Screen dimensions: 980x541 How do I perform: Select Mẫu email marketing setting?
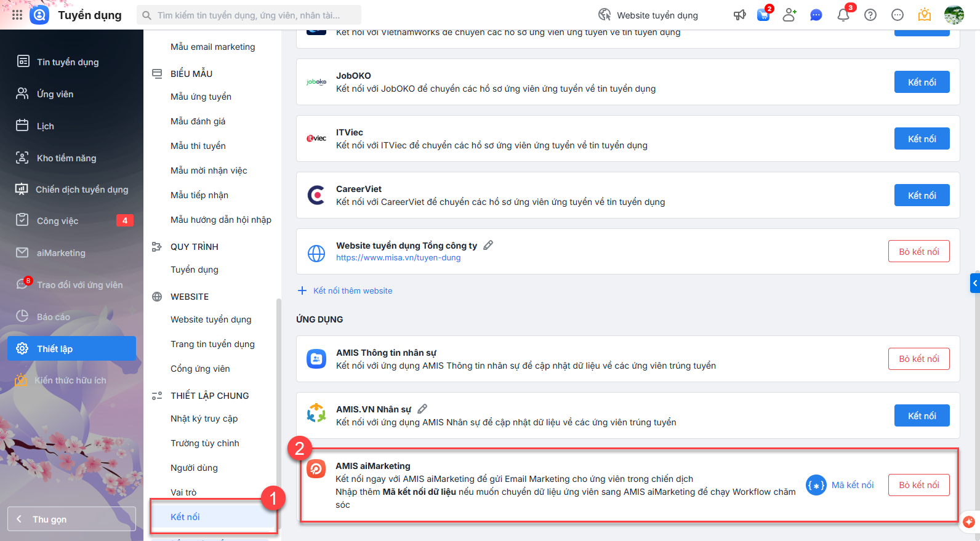pos(212,47)
